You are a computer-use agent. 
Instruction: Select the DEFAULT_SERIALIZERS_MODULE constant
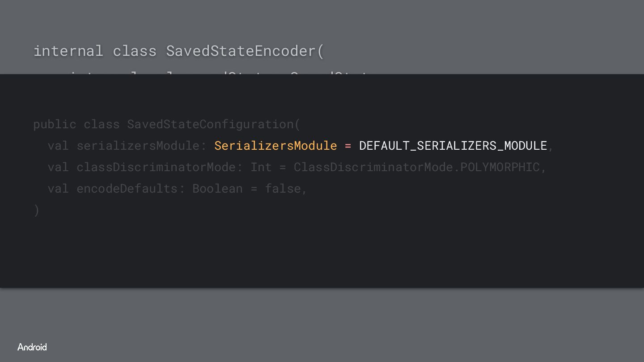[453, 146]
